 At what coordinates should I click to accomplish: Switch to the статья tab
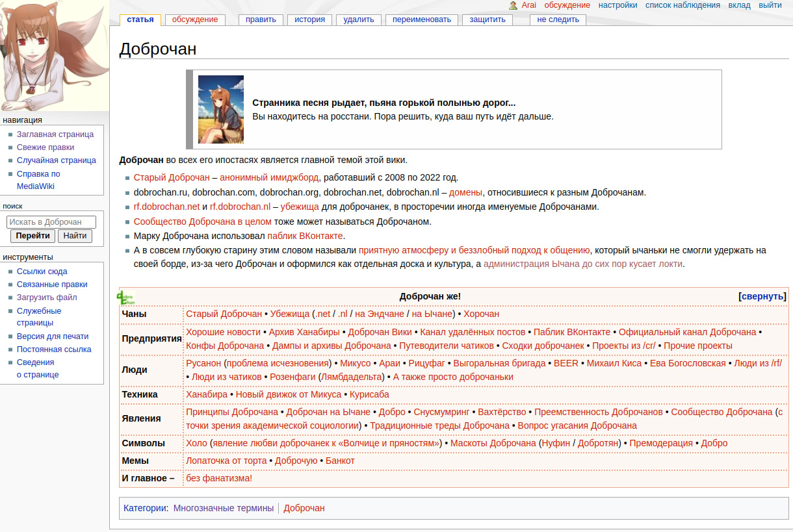pos(140,19)
